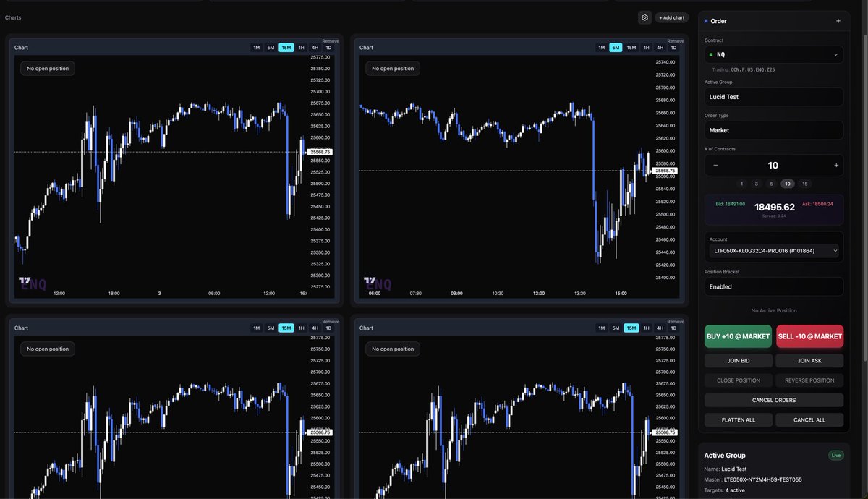The width and height of the screenshot is (868, 499).
Task: Select 4H timeframe on bottom-right chart
Action: click(660, 328)
